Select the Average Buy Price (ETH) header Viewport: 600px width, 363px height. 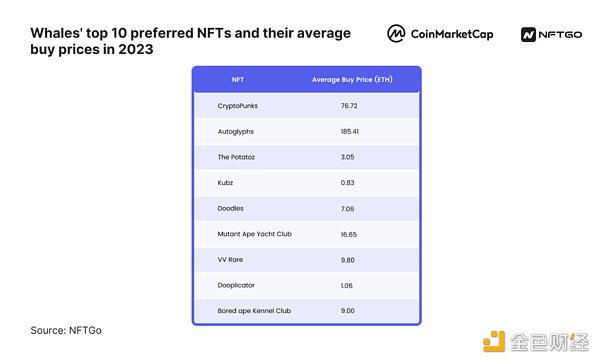(x=352, y=80)
